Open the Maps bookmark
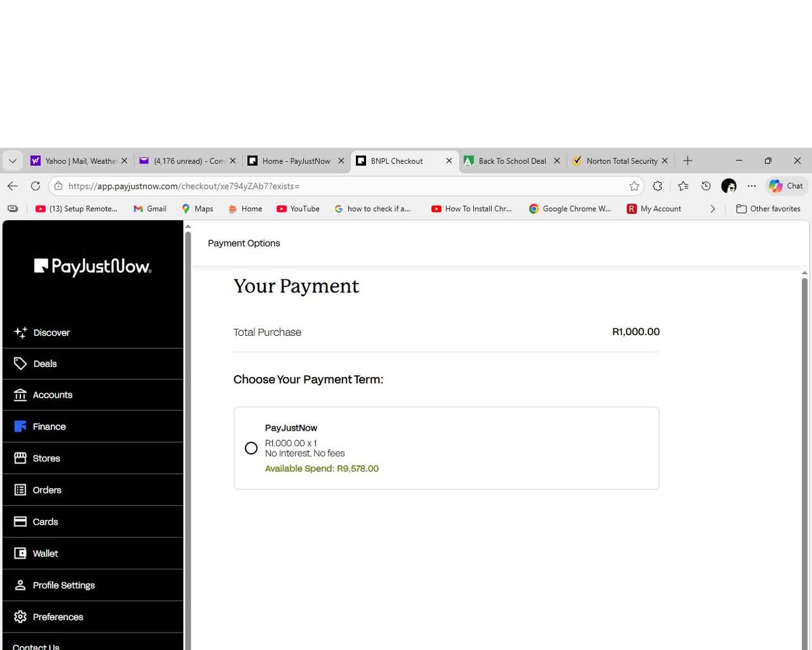The image size is (812, 650). (x=197, y=209)
